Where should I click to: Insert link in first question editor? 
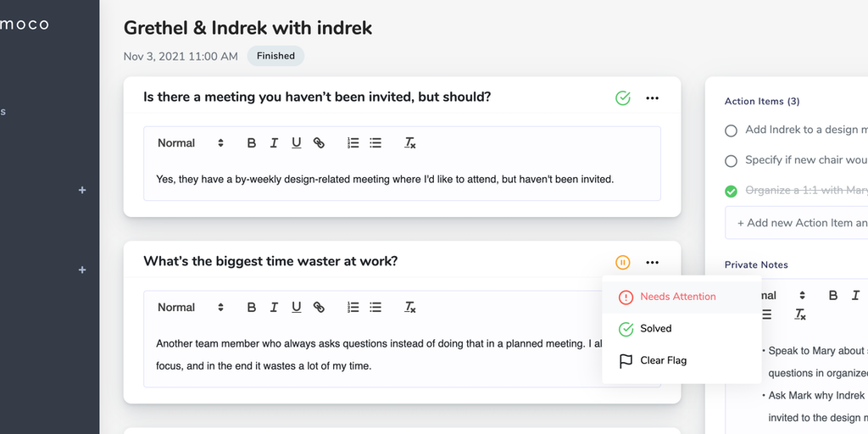pyautogui.click(x=319, y=143)
